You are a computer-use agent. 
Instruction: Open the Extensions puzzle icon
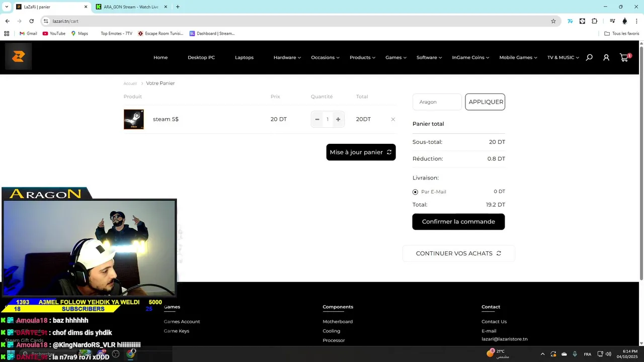point(595,21)
